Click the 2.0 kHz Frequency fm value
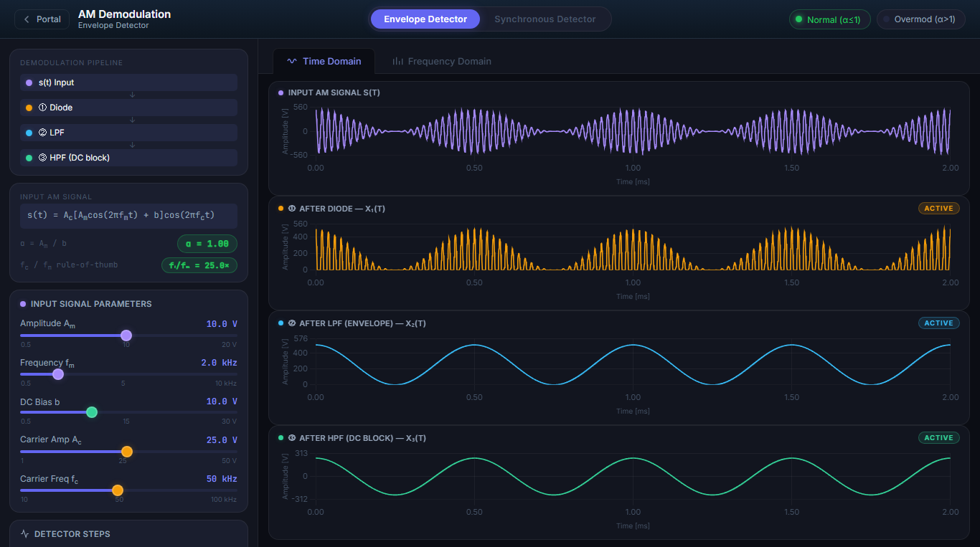 (219, 363)
